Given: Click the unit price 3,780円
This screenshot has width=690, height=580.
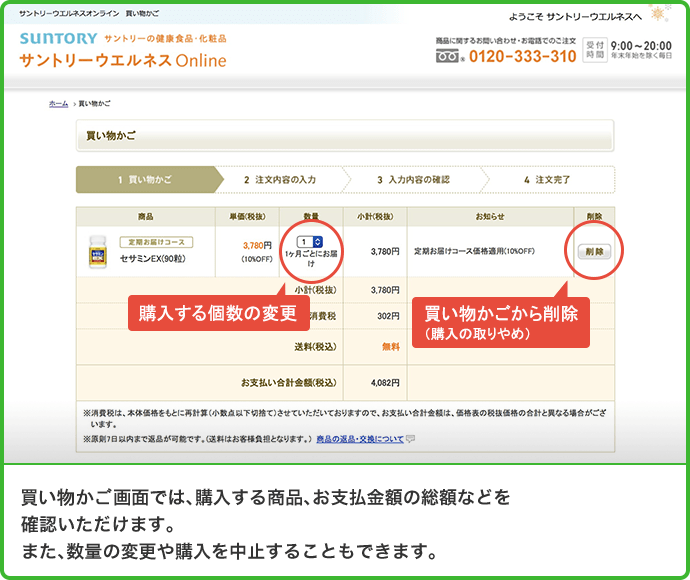Looking at the screenshot, I should [x=257, y=246].
